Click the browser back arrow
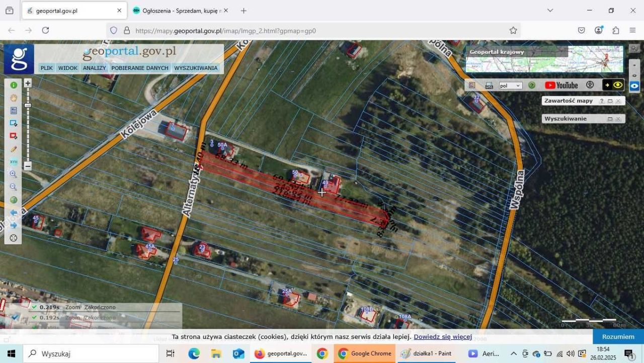644x363 pixels. [x=12, y=30]
